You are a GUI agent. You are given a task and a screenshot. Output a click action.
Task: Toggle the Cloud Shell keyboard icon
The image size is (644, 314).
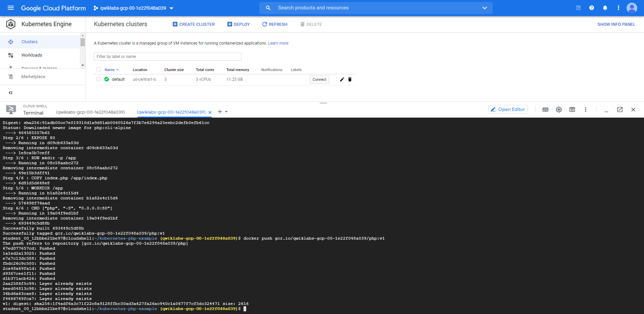[x=545, y=110]
